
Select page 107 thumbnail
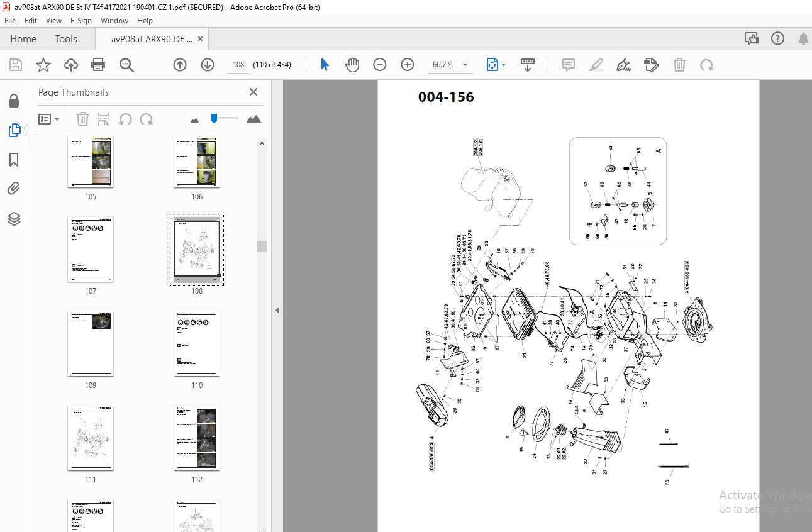[x=91, y=250]
